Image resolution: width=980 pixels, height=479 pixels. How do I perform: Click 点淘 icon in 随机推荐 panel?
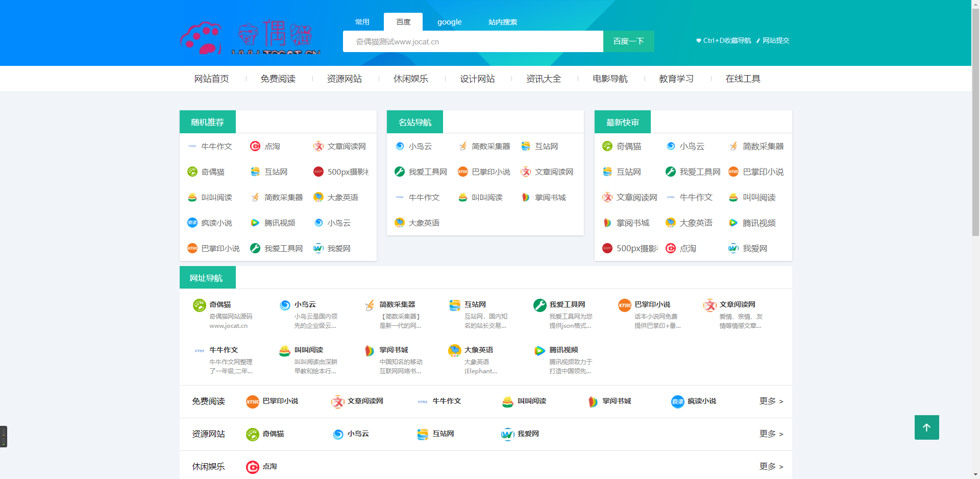[255, 147]
